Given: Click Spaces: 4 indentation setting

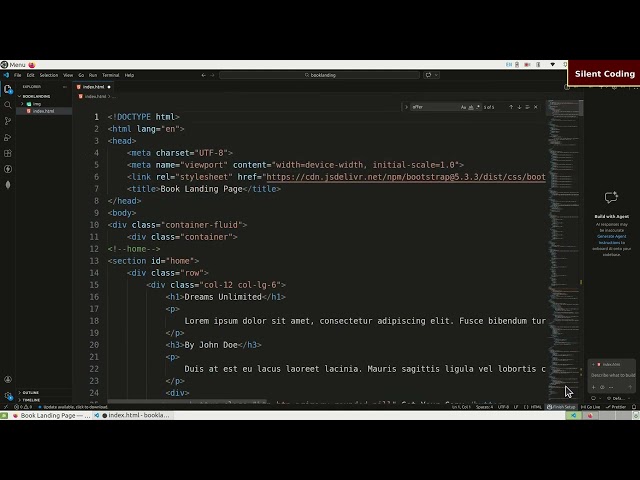Looking at the screenshot, I should coord(484,407).
